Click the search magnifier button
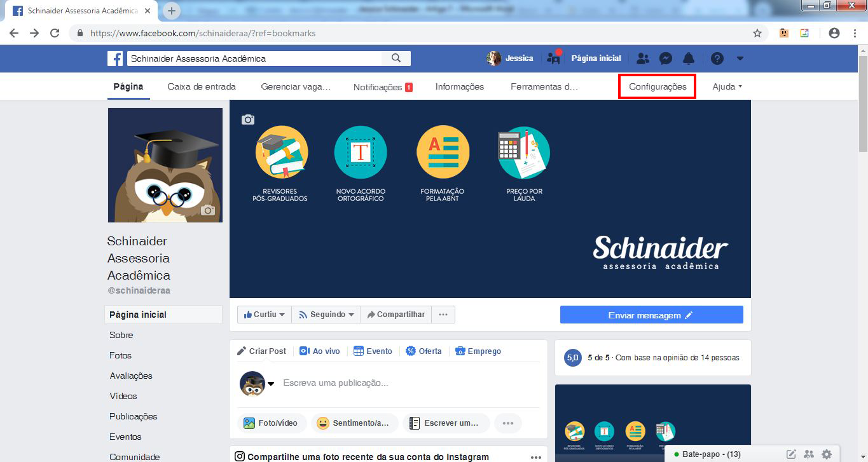This screenshot has width=868, height=462. pos(396,58)
